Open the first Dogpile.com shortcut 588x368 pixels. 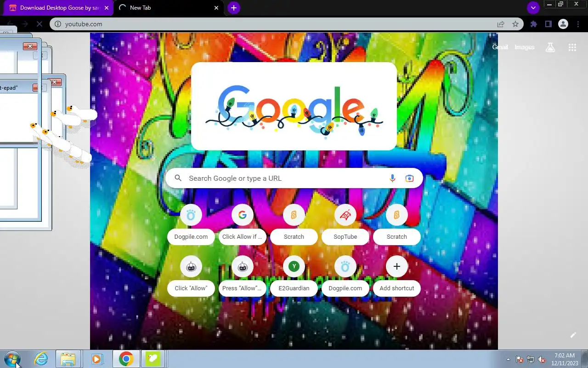(x=191, y=225)
